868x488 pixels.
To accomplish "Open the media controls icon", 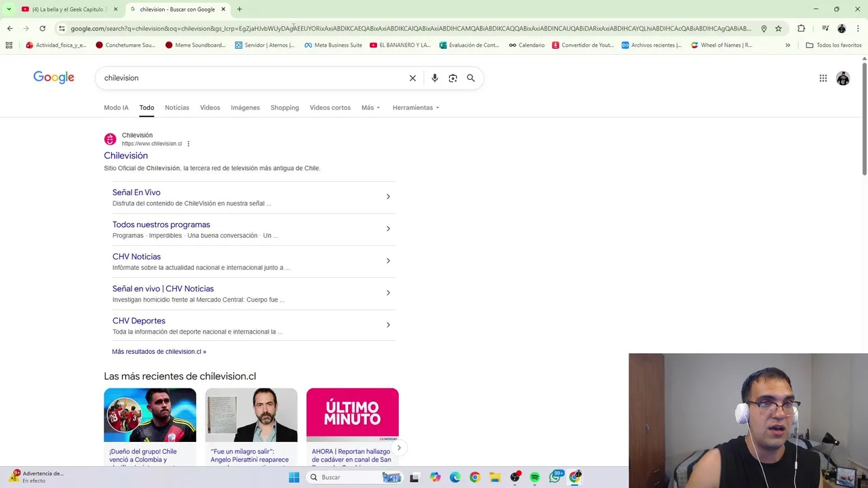I will click(825, 28).
